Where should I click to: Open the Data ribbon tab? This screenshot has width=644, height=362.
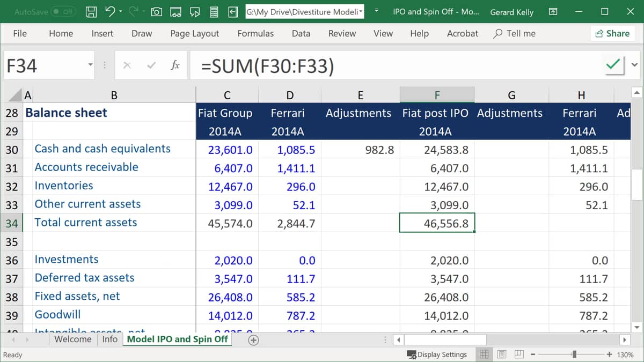click(301, 33)
